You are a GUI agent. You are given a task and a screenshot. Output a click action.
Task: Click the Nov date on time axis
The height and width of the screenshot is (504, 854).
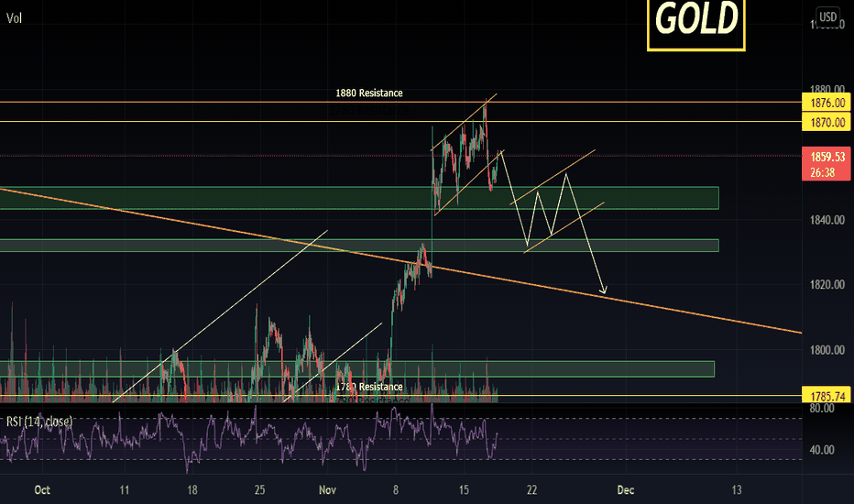pyautogui.click(x=327, y=490)
